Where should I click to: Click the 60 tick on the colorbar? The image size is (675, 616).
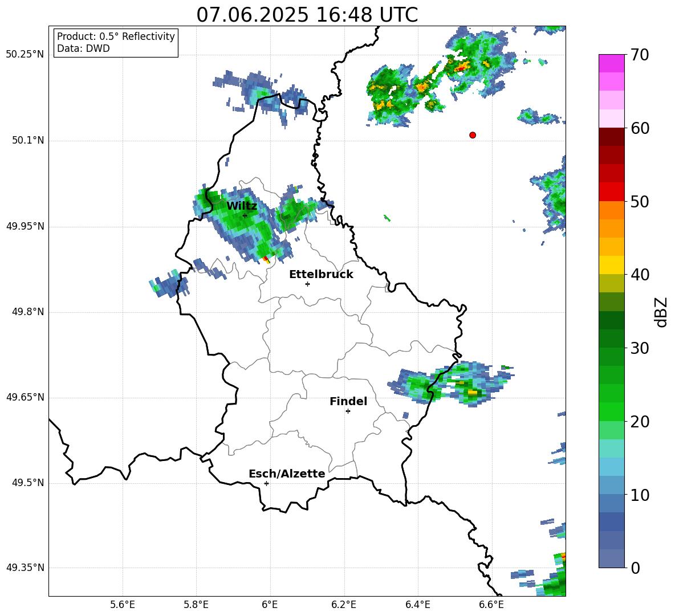tap(640, 128)
